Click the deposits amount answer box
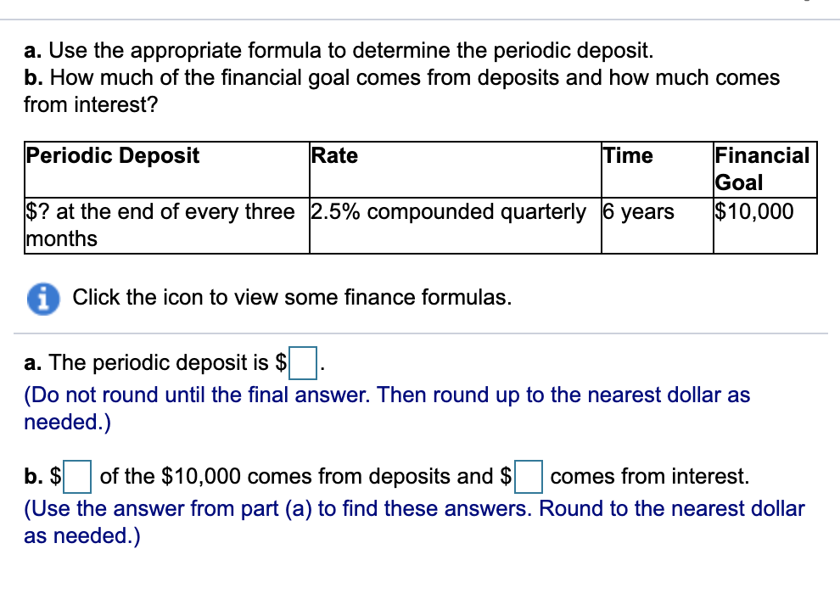Viewport: 840px width, 616px height. pyautogui.click(x=76, y=478)
